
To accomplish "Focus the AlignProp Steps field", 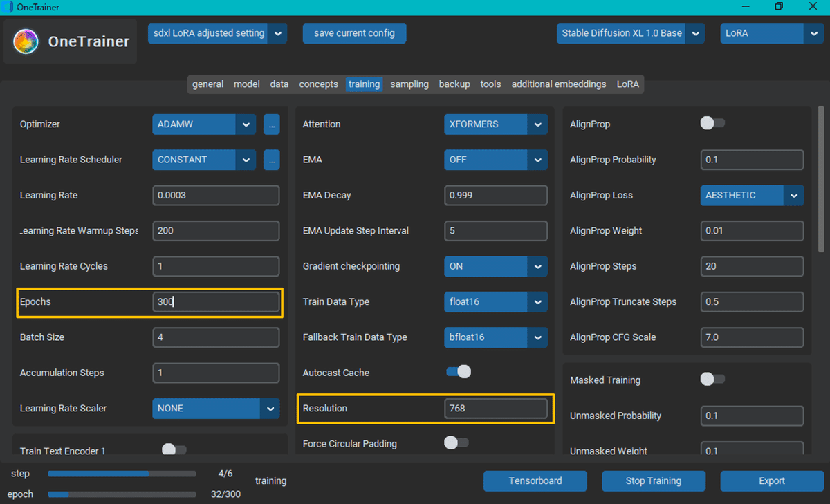I will [753, 266].
